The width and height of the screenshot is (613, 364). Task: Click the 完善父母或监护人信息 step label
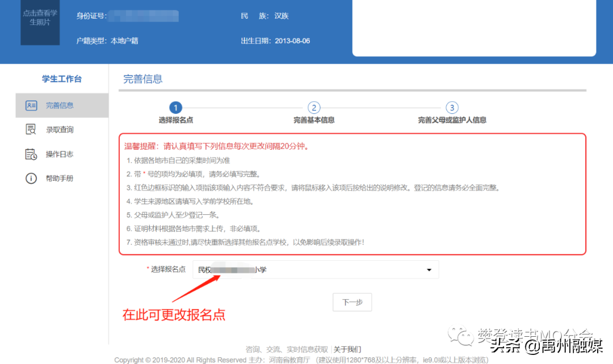coord(452,120)
